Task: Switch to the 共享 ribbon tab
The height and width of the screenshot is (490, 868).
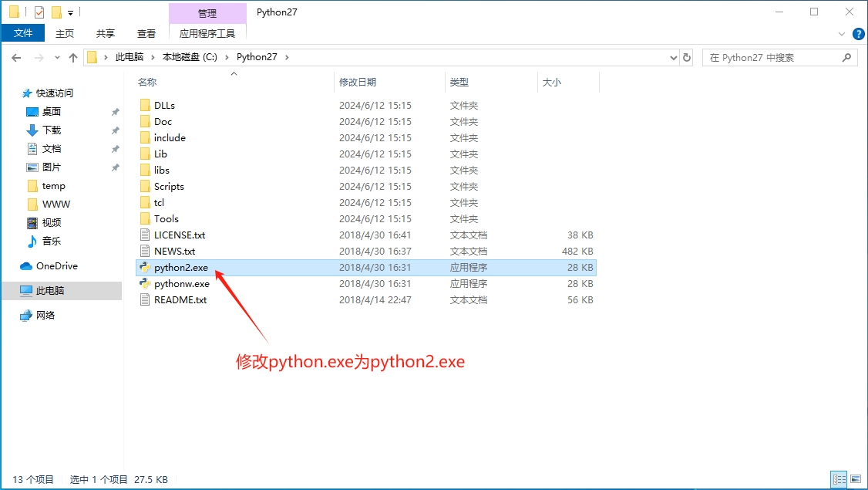Action: (x=105, y=33)
